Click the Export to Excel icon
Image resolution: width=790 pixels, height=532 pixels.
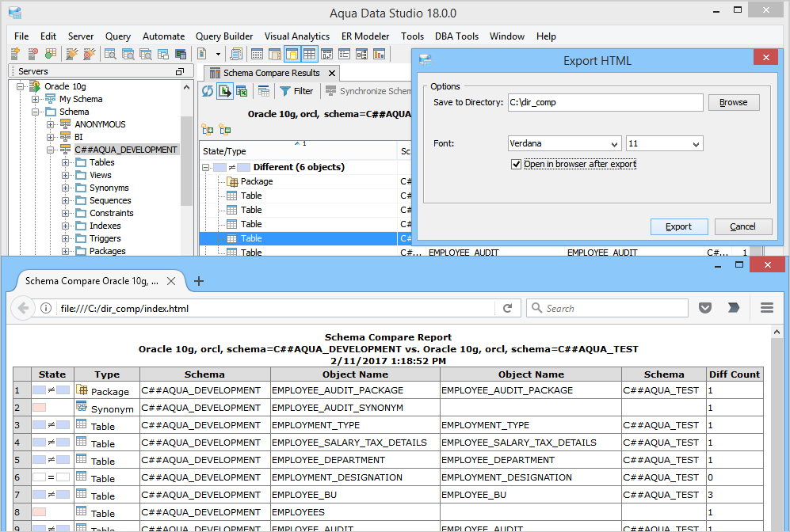[x=242, y=91]
